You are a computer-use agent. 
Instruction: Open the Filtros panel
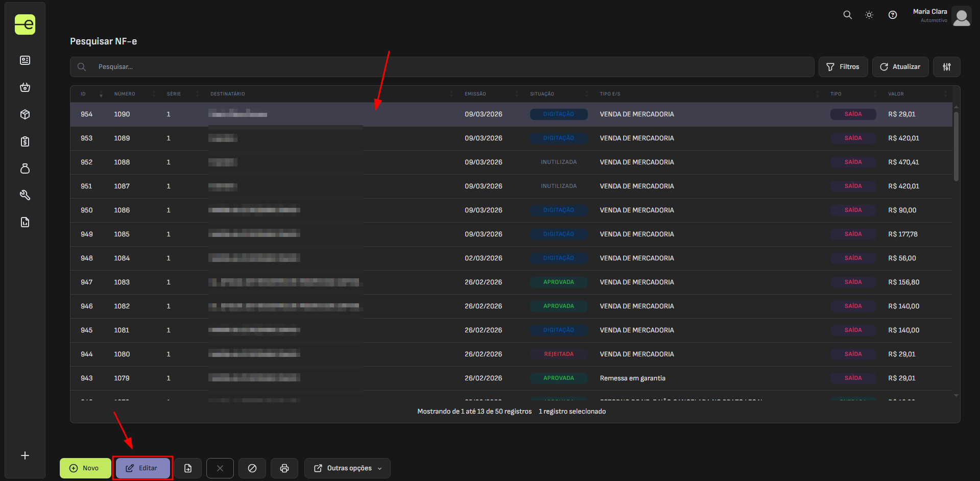click(843, 67)
